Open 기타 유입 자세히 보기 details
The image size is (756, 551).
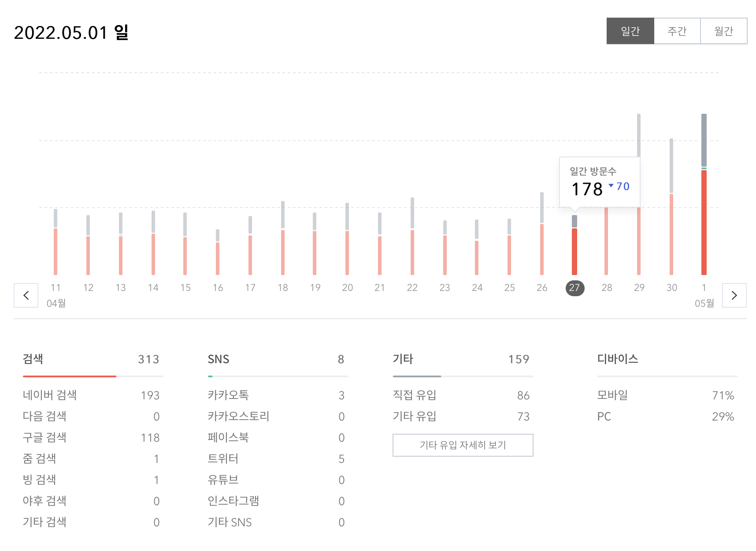pyautogui.click(x=463, y=445)
